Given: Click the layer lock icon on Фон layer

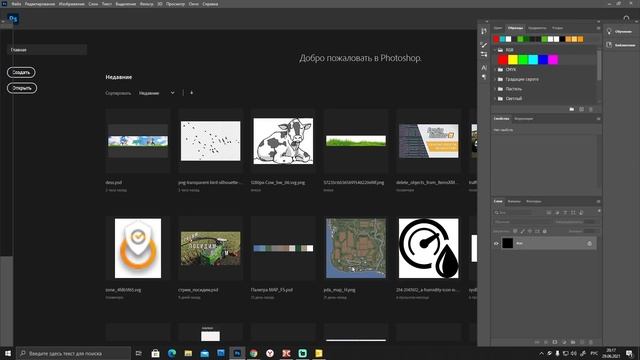Looking at the screenshot, I should 589,243.
